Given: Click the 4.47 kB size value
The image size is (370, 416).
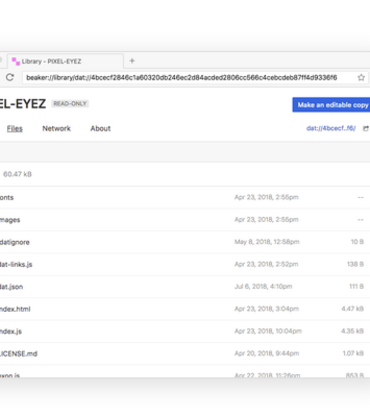Looking at the screenshot, I should click(352, 309).
